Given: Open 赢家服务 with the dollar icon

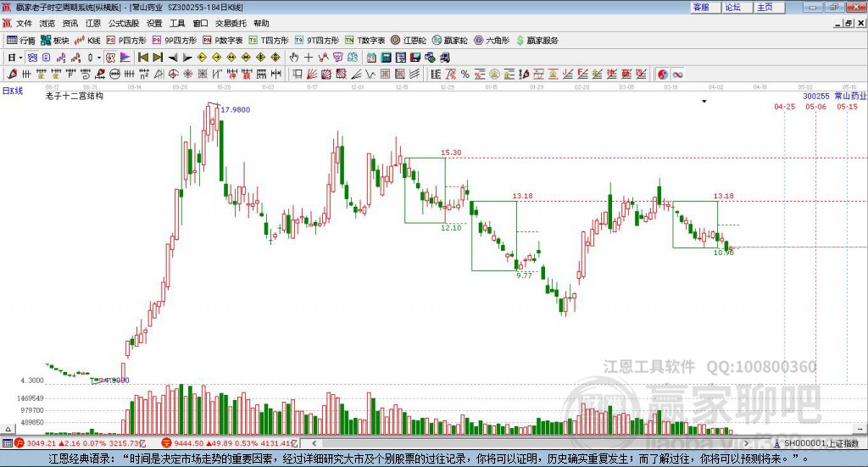Looking at the screenshot, I should (x=537, y=41).
